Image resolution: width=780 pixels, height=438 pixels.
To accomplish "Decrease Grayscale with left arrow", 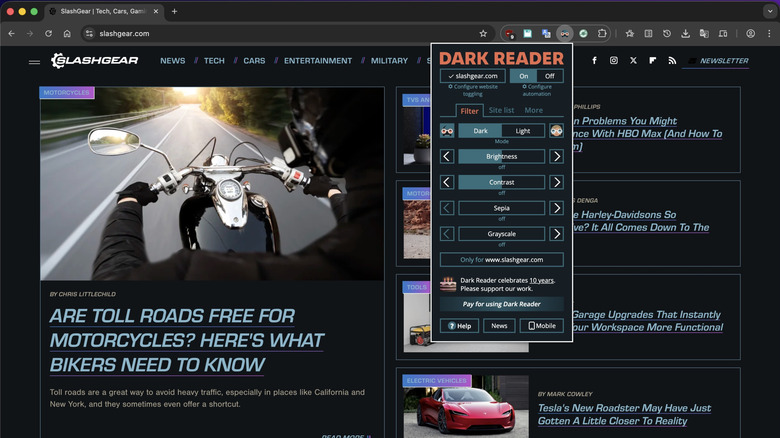I will pyautogui.click(x=447, y=234).
